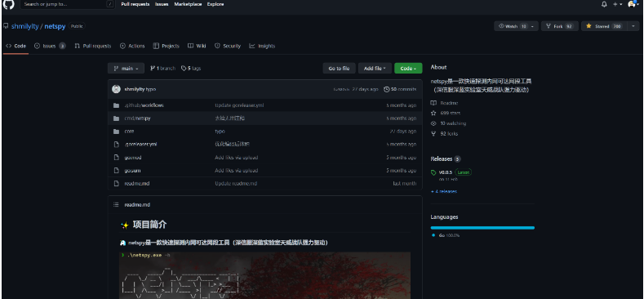Open the star lists caret next to Starred

[633, 26]
